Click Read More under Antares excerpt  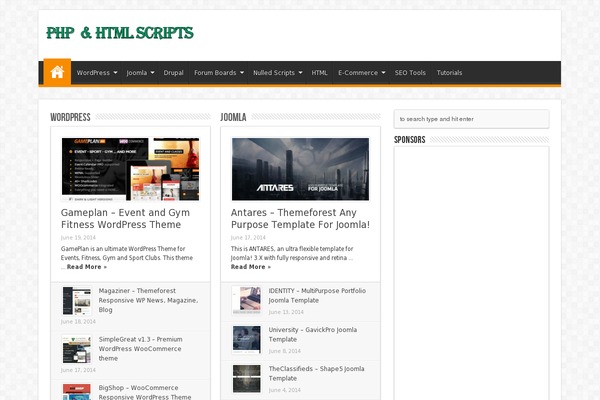[251, 267]
